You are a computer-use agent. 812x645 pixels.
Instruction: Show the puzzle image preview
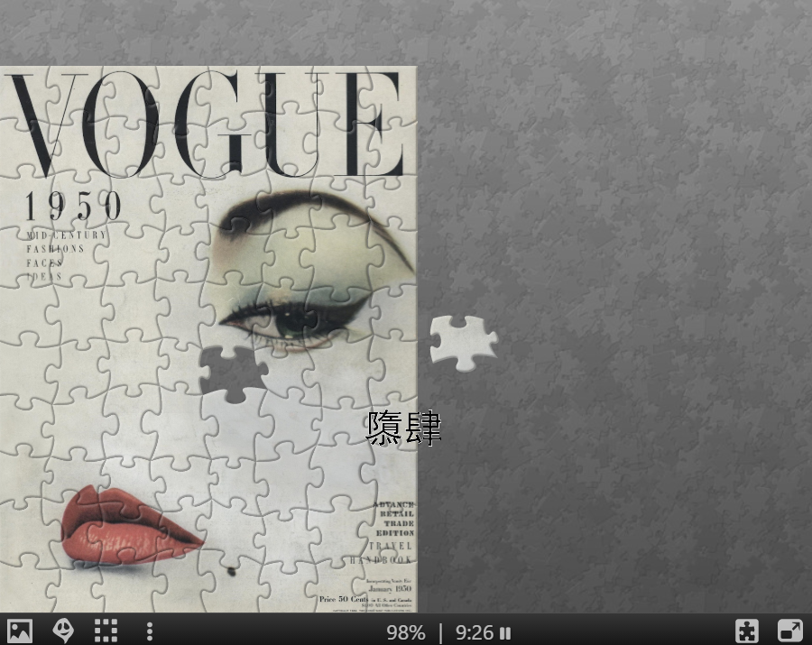coord(20,631)
